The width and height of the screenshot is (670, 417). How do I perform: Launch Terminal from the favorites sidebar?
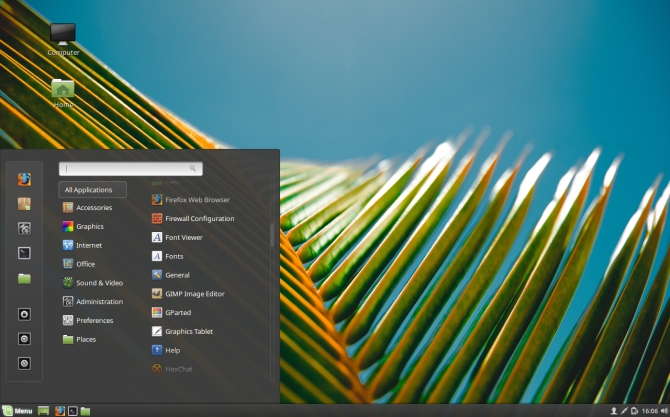pyautogui.click(x=24, y=253)
